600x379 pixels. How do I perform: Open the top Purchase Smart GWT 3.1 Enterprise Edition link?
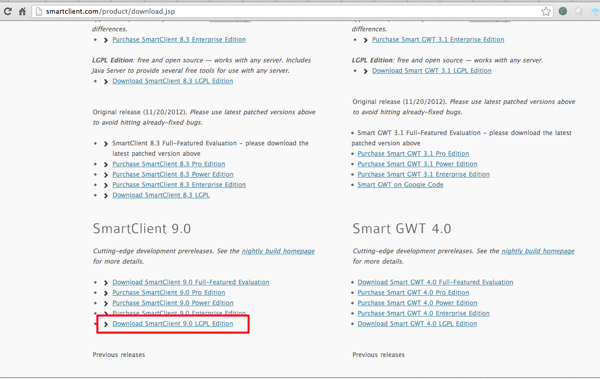coord(438,39)
